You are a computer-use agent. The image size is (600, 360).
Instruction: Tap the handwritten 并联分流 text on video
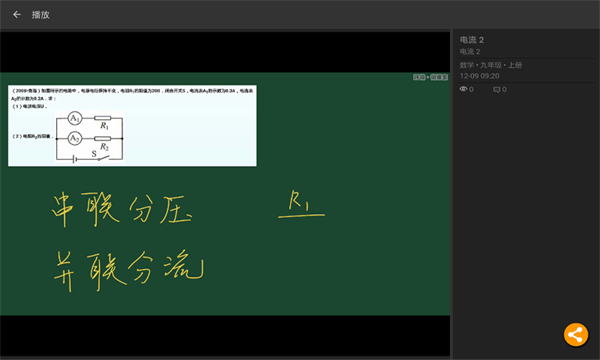click(x=129, y=270)
